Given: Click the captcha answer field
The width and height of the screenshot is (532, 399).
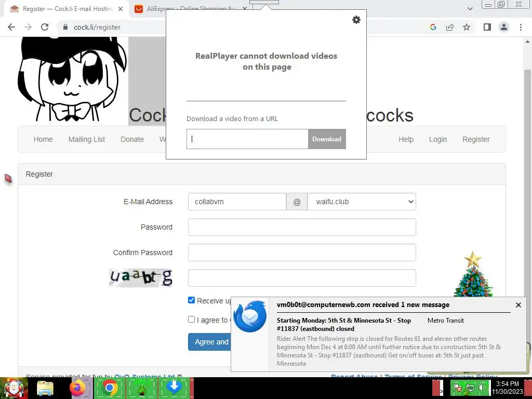Looking at the screenshot, I should (x=302, y=278).
